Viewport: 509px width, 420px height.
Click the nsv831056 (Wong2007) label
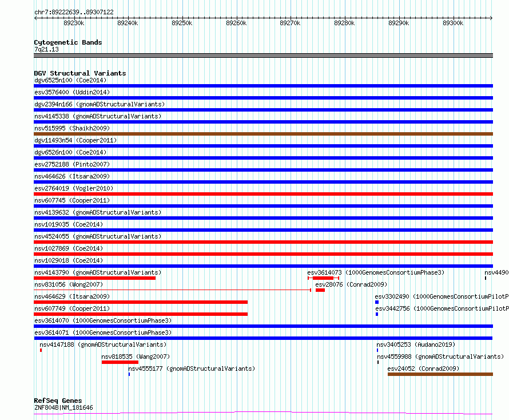click(69, 284)
